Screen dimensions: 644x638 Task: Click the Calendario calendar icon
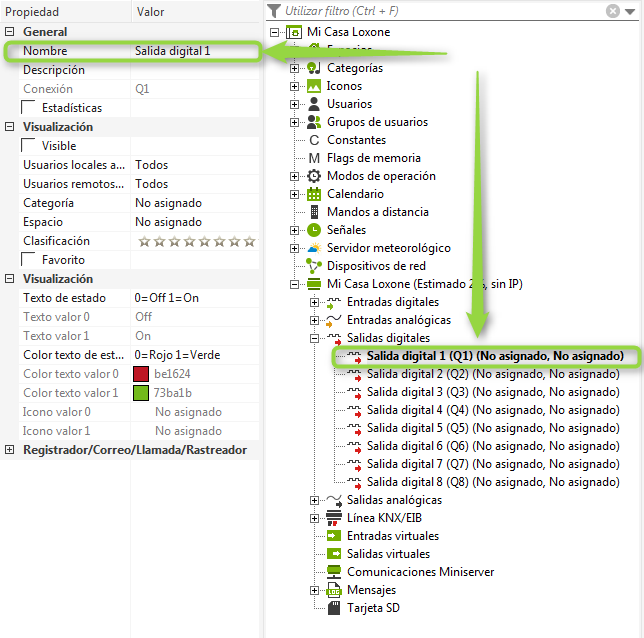pyautogui.click(x=314, y=194)
